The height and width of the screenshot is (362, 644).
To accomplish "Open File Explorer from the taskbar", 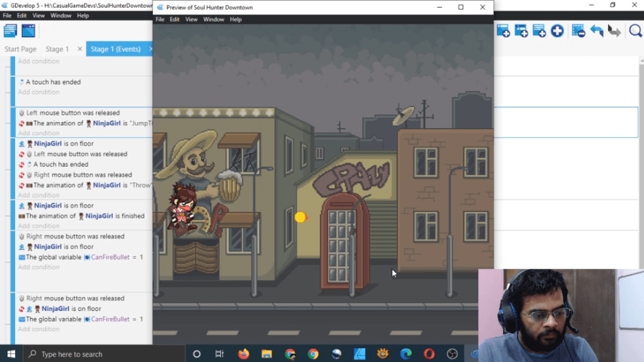I will click(266, 354).
